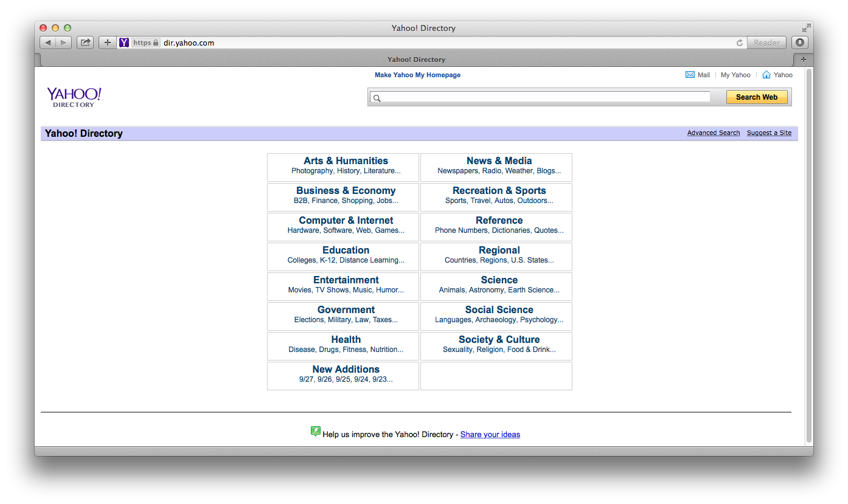
Task: Click the Reader button
Action: [766, 43]
